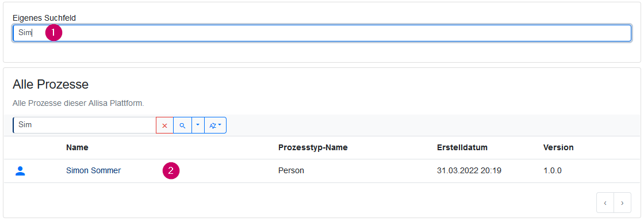Sort by the Erstelldatum column header
The image size is (644, 221).
(462, 147)
